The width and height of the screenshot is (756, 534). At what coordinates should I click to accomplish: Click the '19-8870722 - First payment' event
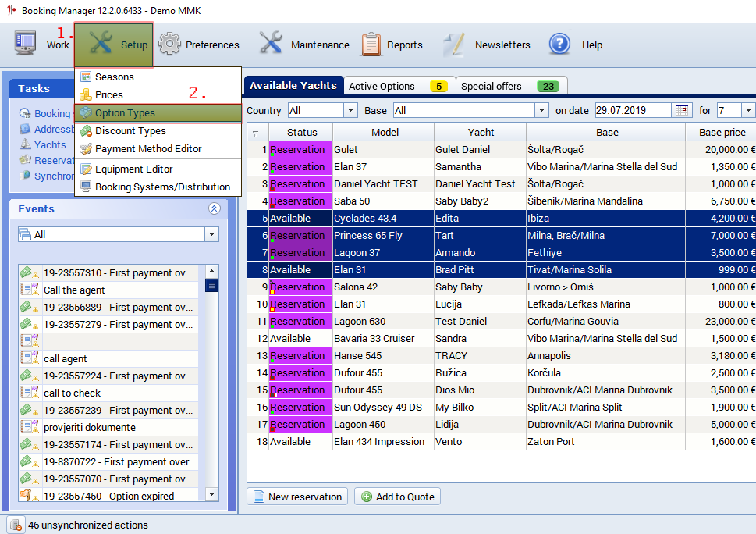[x=120, y=461]
